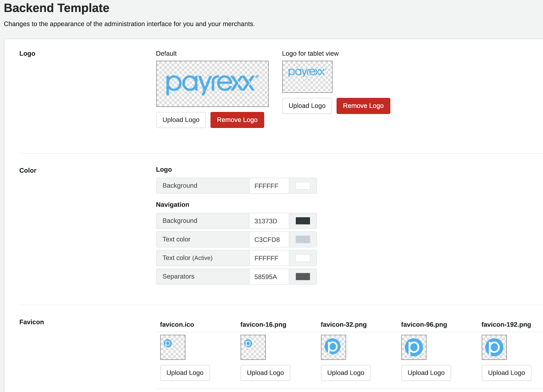Image resolution: width=543 pixels, height=392 pixels.
Task: Click the Changes to the appearance description
Action: pyautogui.click(x=129, y=24)
